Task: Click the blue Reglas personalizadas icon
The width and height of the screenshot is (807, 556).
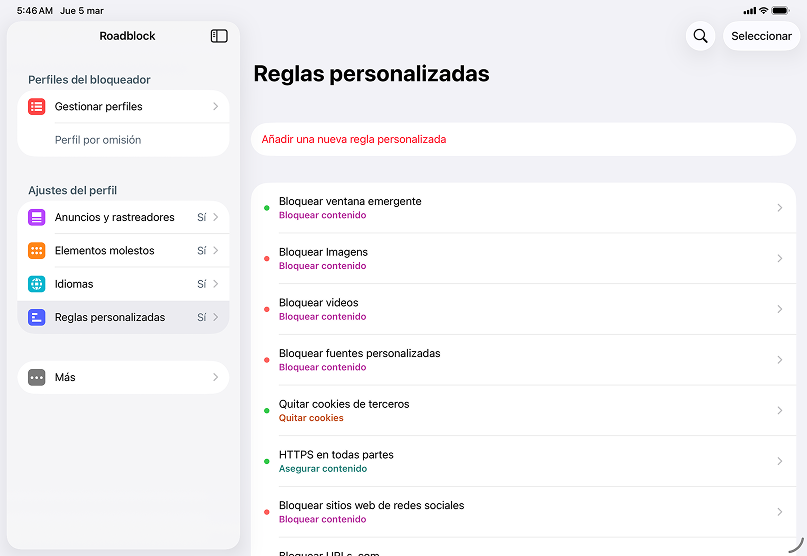Action: 37,317
